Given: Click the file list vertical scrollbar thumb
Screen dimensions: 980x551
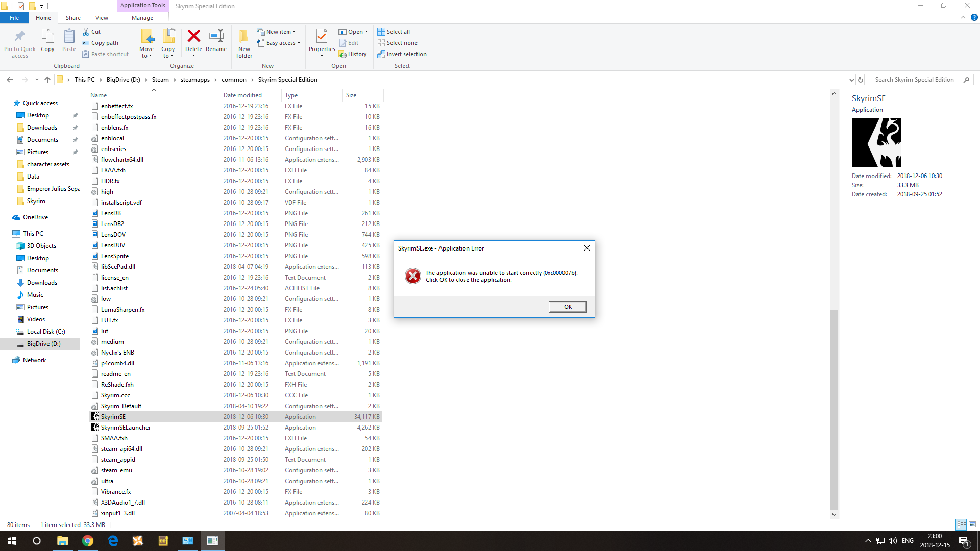Looking at the screenshot, I should [834, 409].
